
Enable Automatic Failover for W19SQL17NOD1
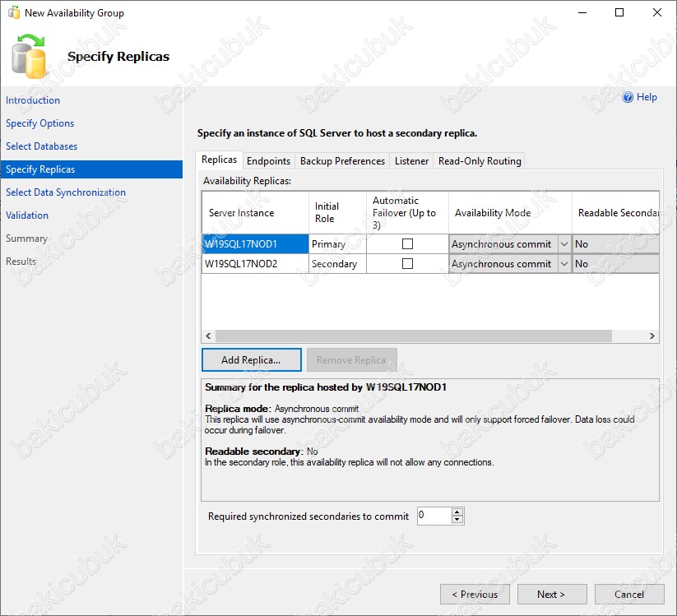point(407,244)
